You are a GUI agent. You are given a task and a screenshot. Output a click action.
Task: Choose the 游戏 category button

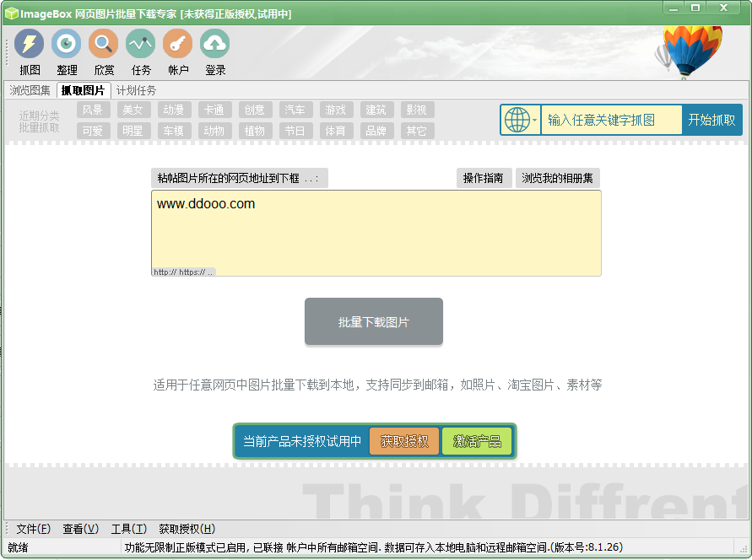[336, 110]
